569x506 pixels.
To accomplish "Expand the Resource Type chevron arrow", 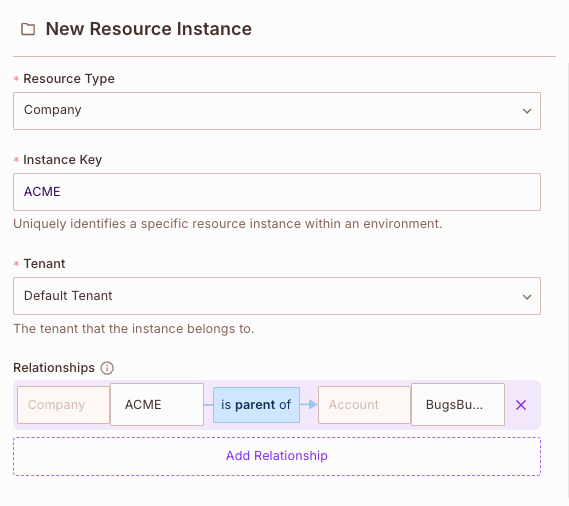I will tap(527, 111).
